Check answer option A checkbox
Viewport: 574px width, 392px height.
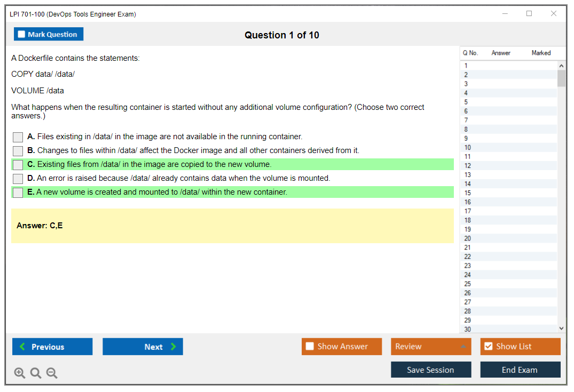[x=18, y=137]
